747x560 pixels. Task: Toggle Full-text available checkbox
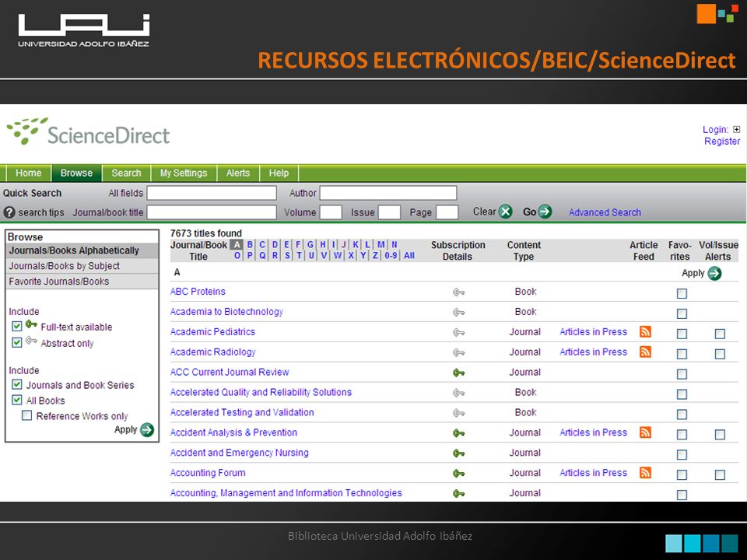point(16,326)
